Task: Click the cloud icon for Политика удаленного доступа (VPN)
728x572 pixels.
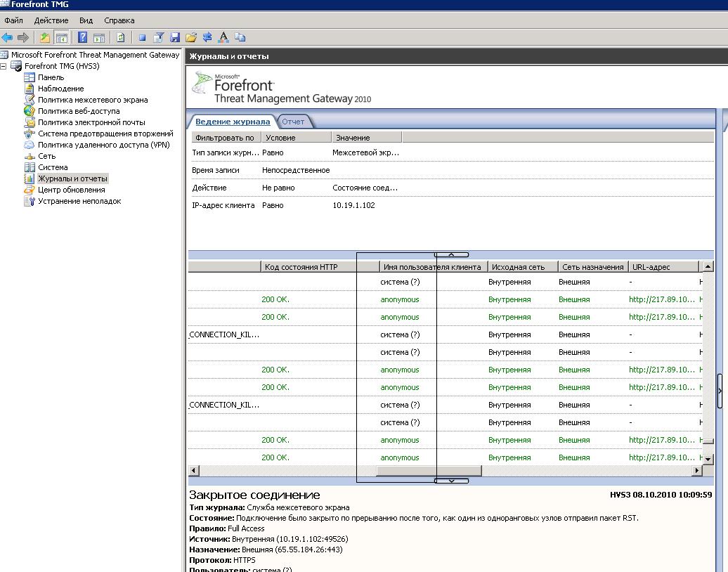Action: pyautogui.click(x=30, y=145)
